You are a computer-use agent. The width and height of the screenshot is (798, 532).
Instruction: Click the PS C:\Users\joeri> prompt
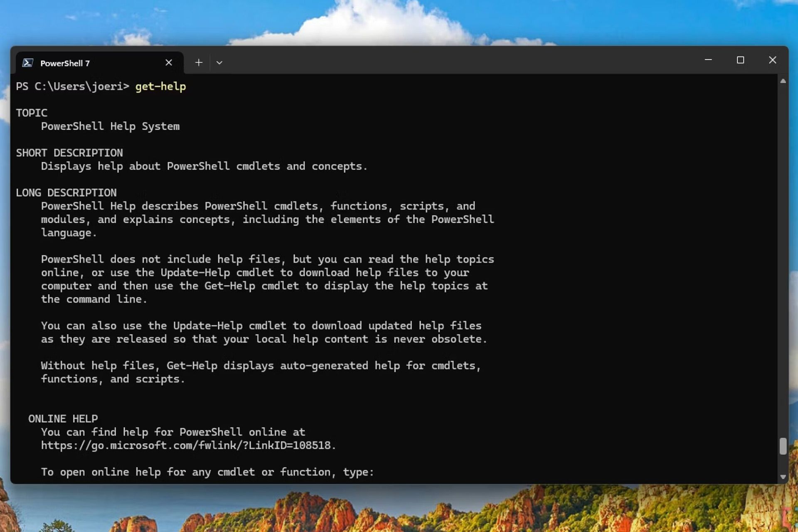(72, 86)
